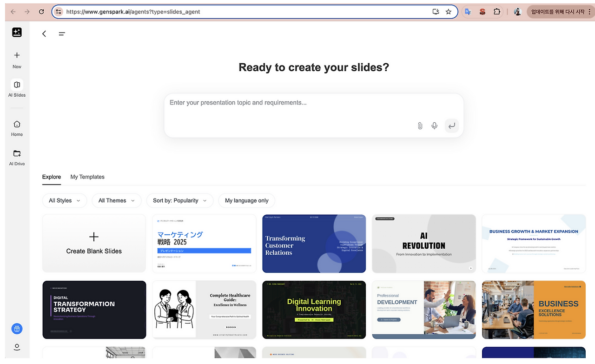This screenshot has height=364, width=595.
Task: Open the user profile icon in sidebar
Action: point(17,347)
